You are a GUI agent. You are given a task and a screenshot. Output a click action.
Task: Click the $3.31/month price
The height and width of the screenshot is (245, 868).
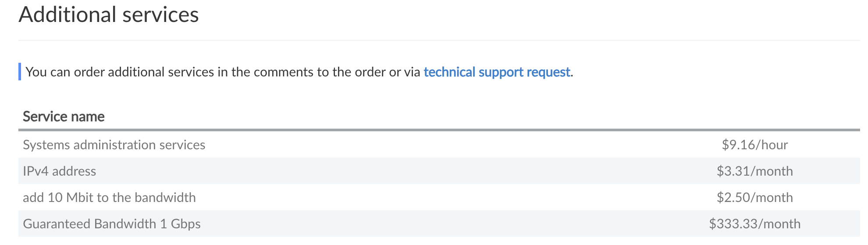(754, 171)
